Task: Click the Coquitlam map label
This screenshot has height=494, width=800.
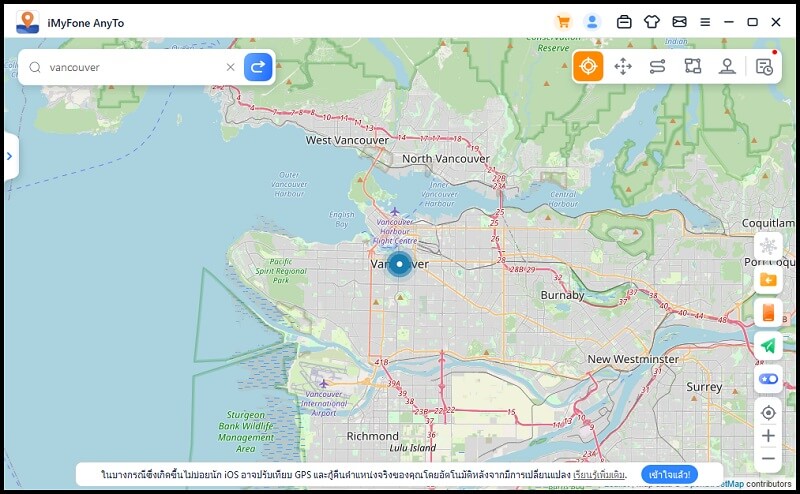Action: tap(768, 223)
